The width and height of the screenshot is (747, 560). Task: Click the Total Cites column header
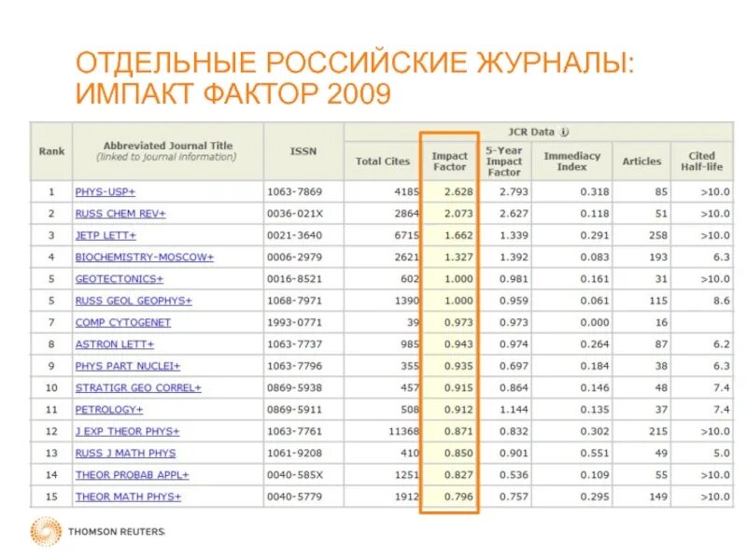(383, 161)
